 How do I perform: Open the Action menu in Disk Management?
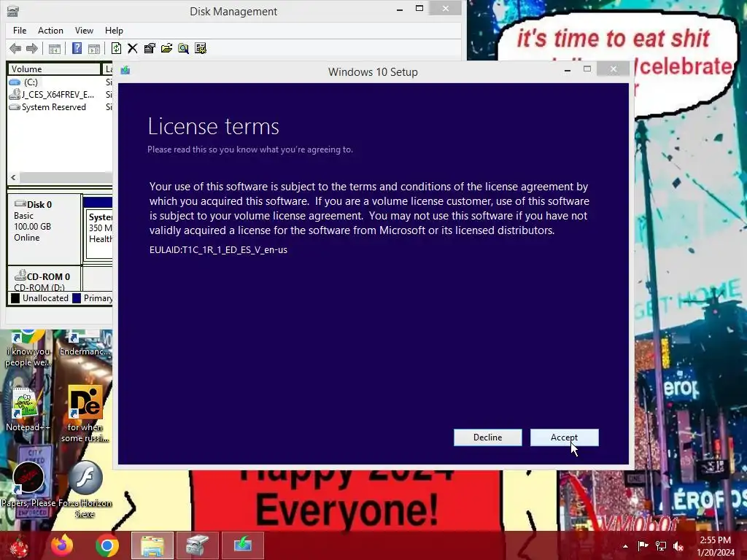(x=50, y=31)
